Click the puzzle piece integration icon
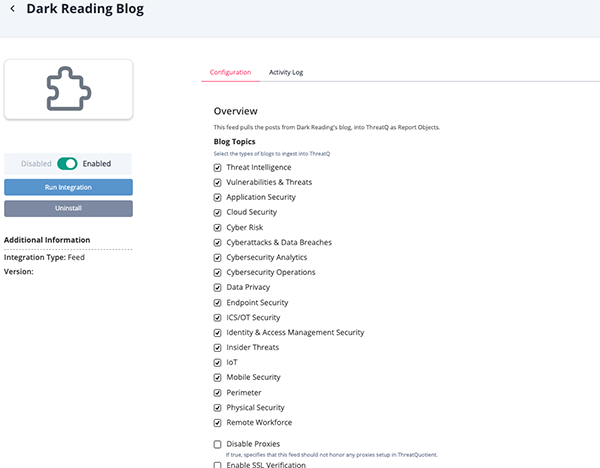The image size is (600, 468). (69, 89)
